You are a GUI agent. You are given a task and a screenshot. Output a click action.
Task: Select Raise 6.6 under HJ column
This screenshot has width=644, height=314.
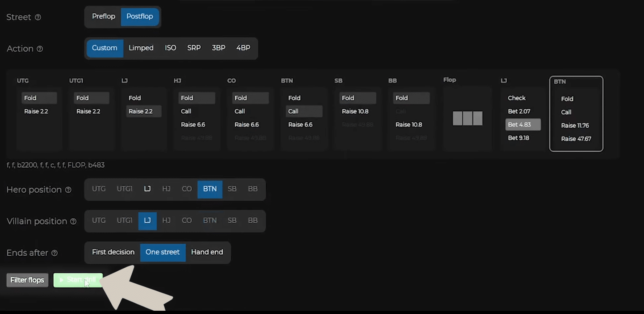coord(193,125)
